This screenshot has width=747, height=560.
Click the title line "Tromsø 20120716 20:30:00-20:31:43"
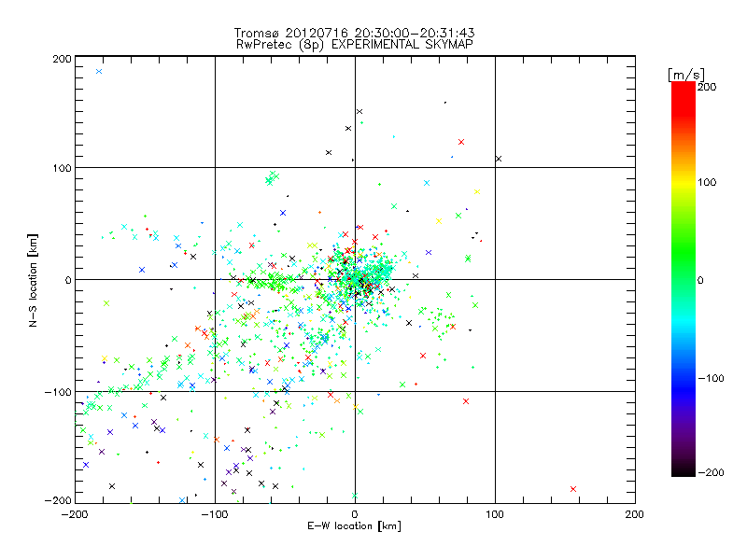pyautogui.click(x=354, y=33)
